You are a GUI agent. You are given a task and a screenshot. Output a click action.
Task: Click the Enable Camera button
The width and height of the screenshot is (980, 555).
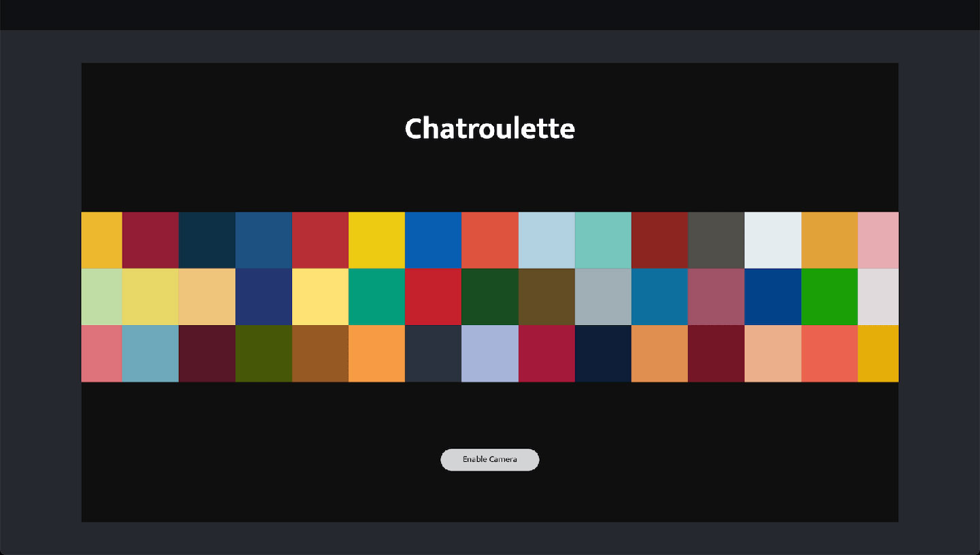490,460
